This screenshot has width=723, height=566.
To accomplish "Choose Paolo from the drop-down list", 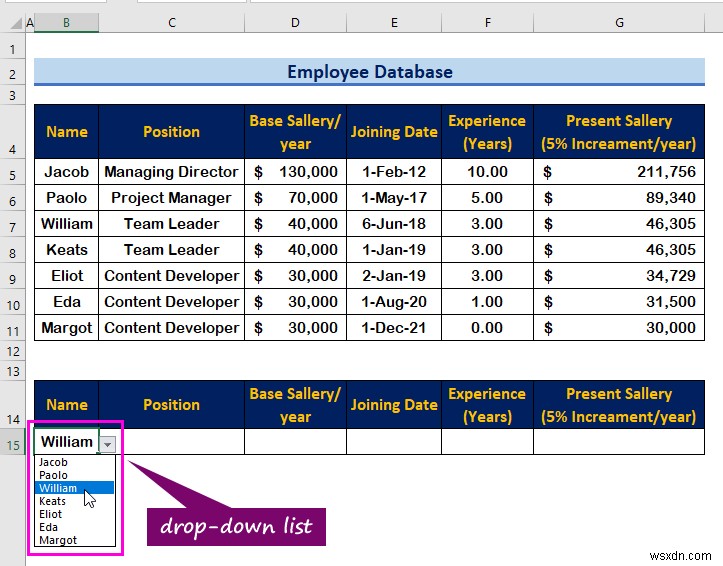I will (x=74, y=475).
